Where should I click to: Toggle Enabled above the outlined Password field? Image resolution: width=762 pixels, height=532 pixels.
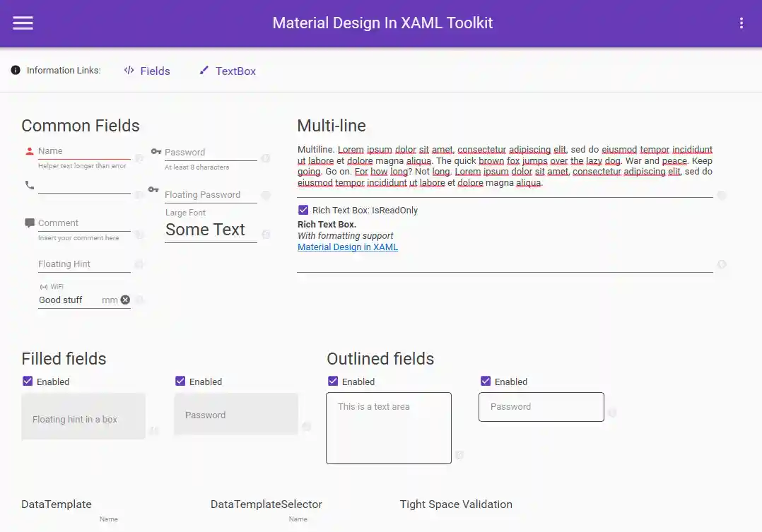coord(486,382)
